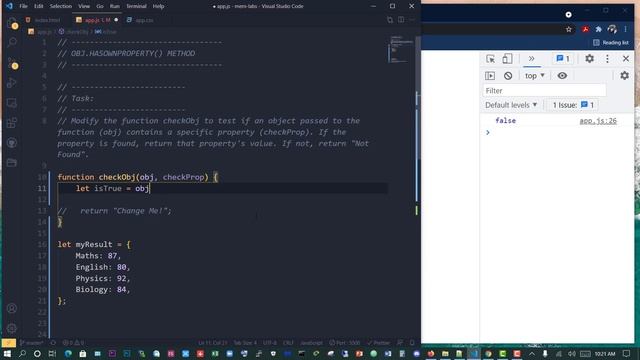Open the Adobe Acrobat extension icon
Image resolution: width=640 pixels, height=360 pixels.
pos(585,29)
